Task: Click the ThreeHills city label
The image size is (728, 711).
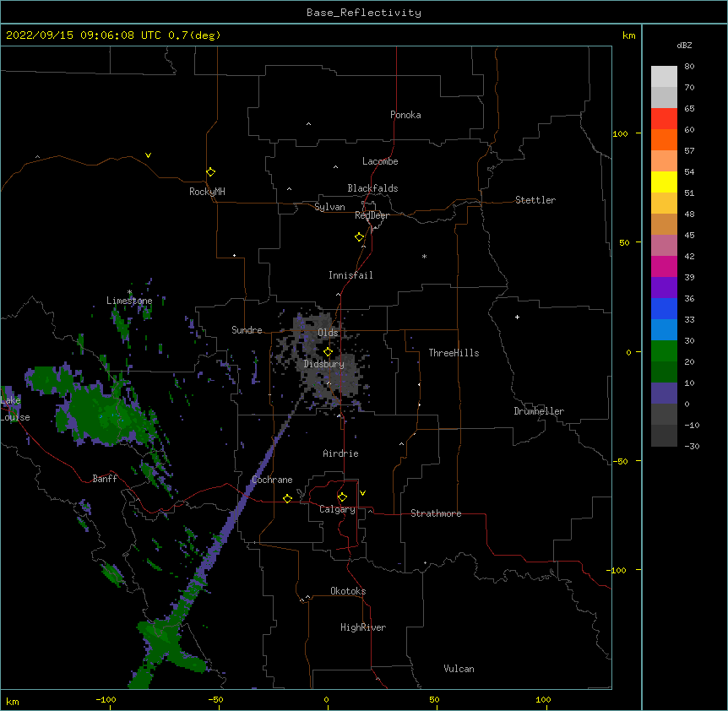Action: pyautogui.click(x=454, y=353)
